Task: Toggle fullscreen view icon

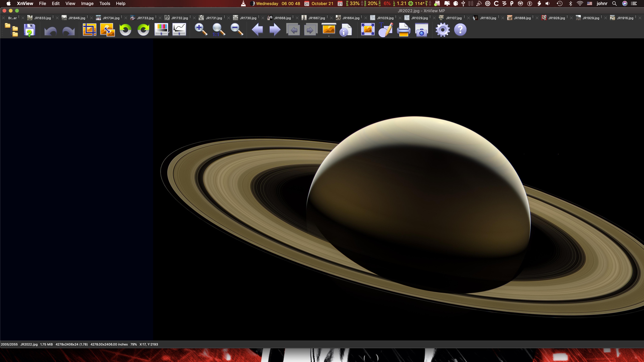Action: tap(368, 30)
